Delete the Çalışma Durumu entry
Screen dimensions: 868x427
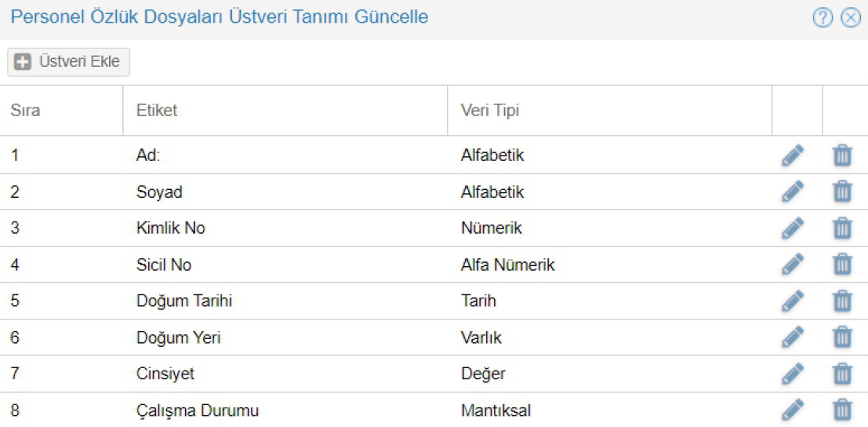[841, 410]
